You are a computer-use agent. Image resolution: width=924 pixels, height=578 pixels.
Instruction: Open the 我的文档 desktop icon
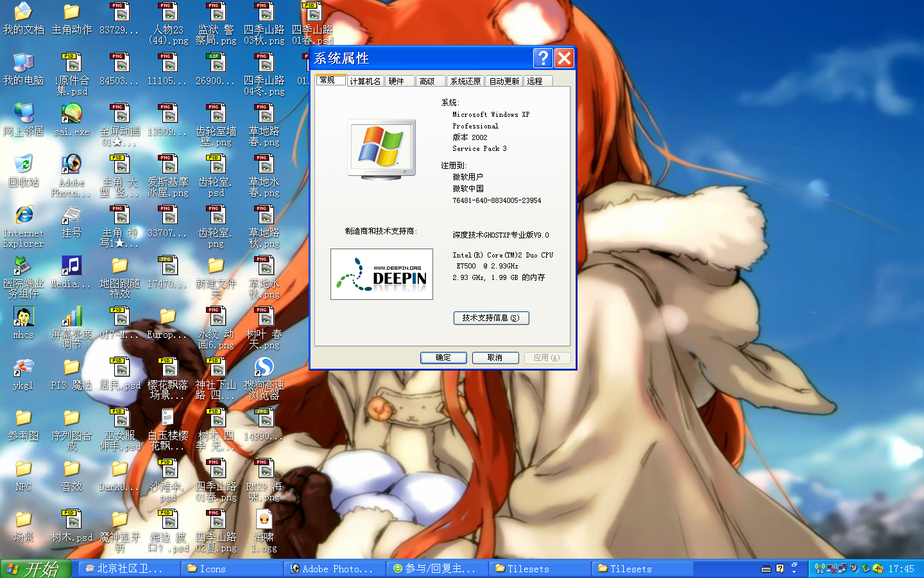pyautogui.click(x=23, y=18)
